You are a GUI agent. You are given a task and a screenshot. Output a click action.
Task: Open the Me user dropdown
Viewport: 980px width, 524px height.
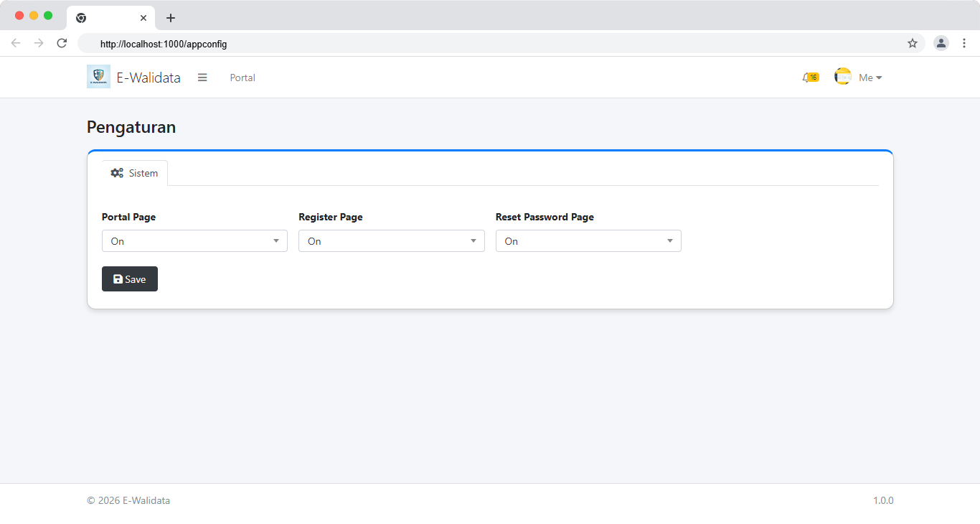pos(870,78)
